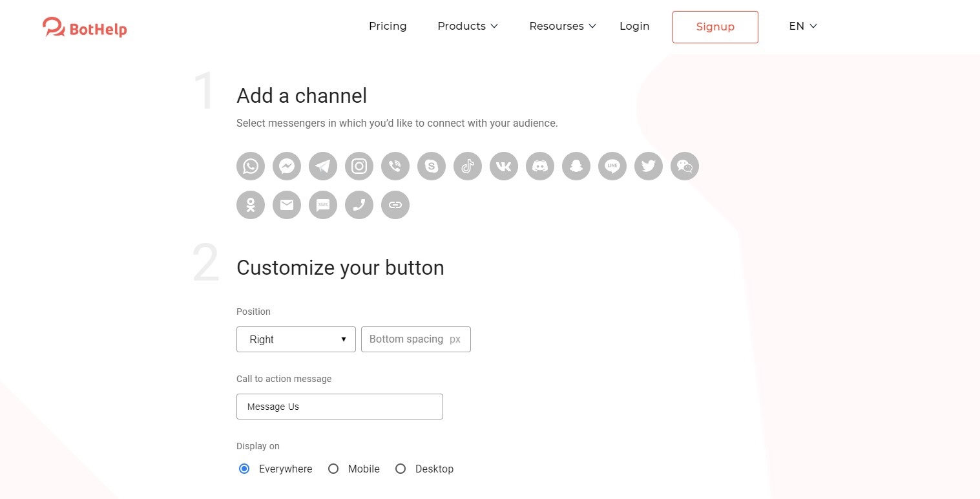Open the Position dropdown

(295, 339)
